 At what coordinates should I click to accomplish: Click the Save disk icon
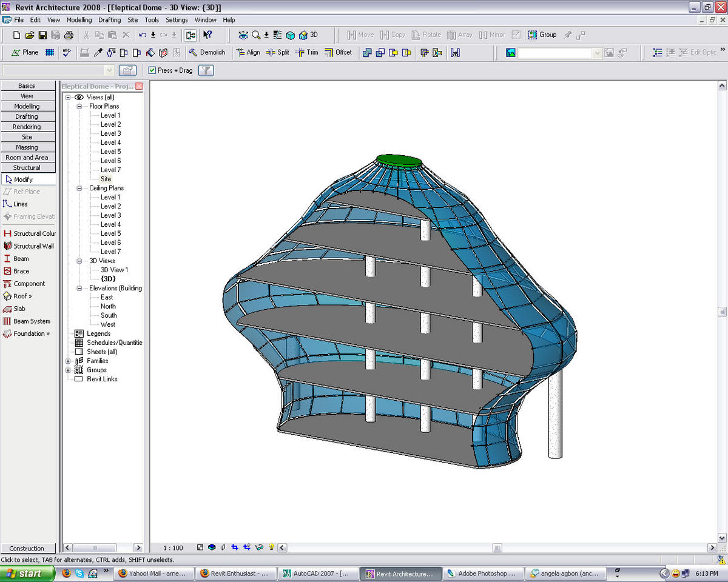tap(42, 35)
